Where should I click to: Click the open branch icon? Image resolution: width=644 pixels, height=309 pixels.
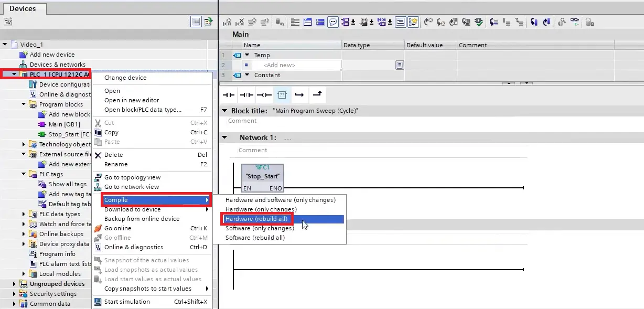[299, 95]
